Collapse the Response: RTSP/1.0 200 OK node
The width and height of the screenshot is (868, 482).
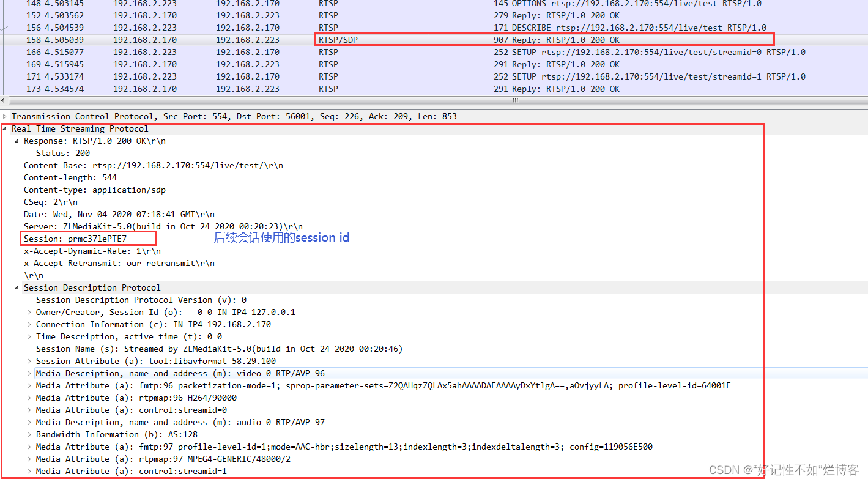[x=17, y=141]
